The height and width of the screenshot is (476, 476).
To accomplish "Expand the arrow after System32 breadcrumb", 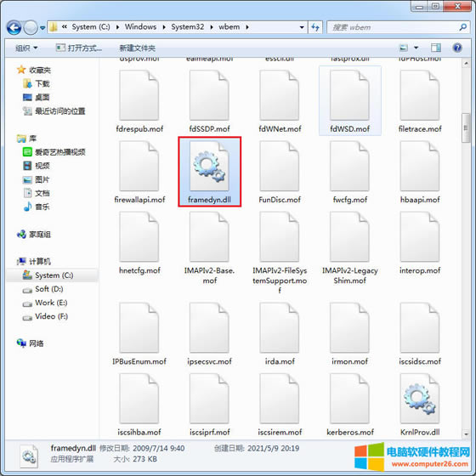I will pos(212,27).
